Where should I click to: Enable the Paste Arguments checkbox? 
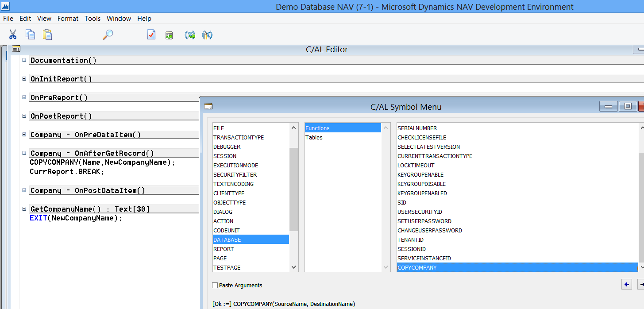[215, 286]
